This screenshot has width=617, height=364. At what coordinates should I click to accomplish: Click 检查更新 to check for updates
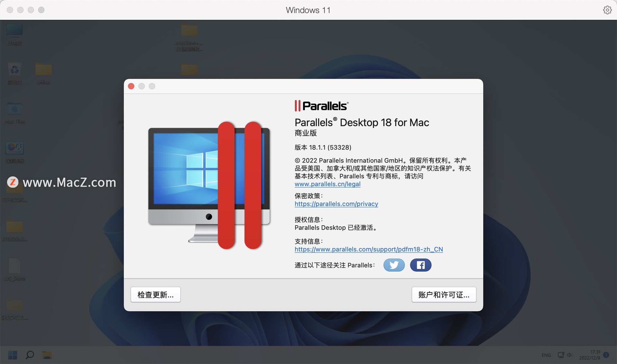[x=155, y=294]
